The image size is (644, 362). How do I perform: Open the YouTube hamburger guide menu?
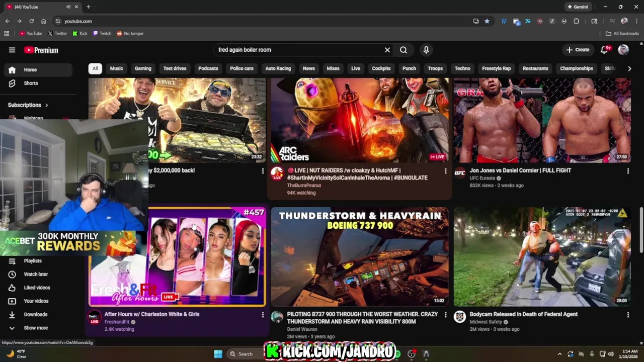pyautogui.click(x=12, y=50)
